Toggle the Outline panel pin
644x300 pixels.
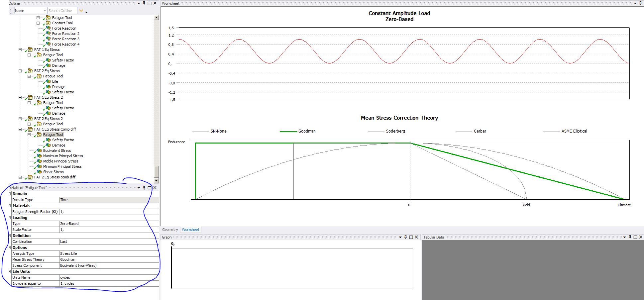pyautogui.click(x=144, y=3)
